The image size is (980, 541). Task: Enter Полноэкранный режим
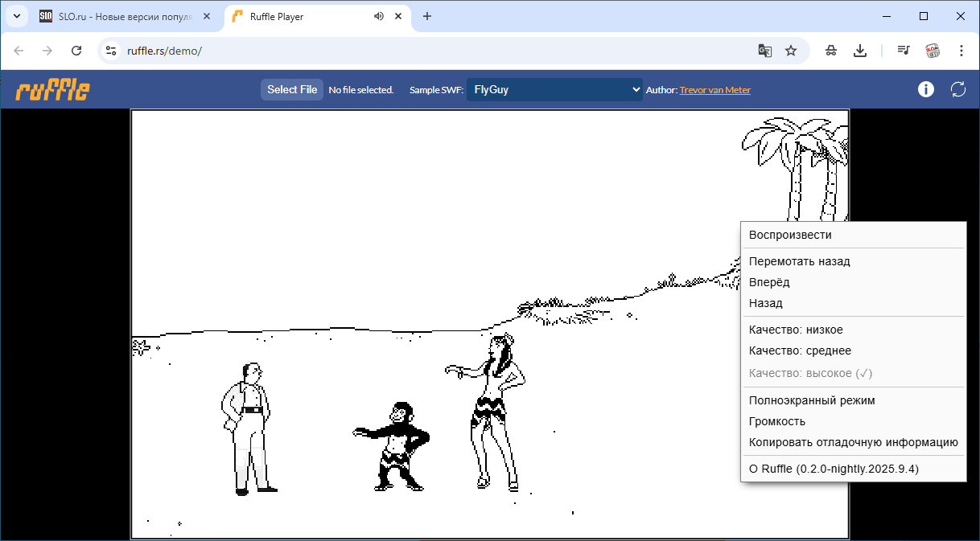[x=853, y=400]
